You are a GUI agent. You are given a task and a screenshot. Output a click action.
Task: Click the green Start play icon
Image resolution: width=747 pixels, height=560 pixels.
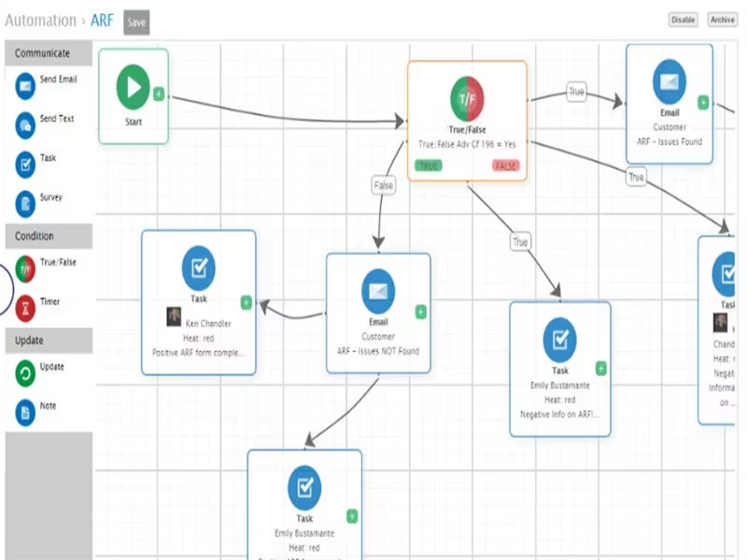point(133,87)
